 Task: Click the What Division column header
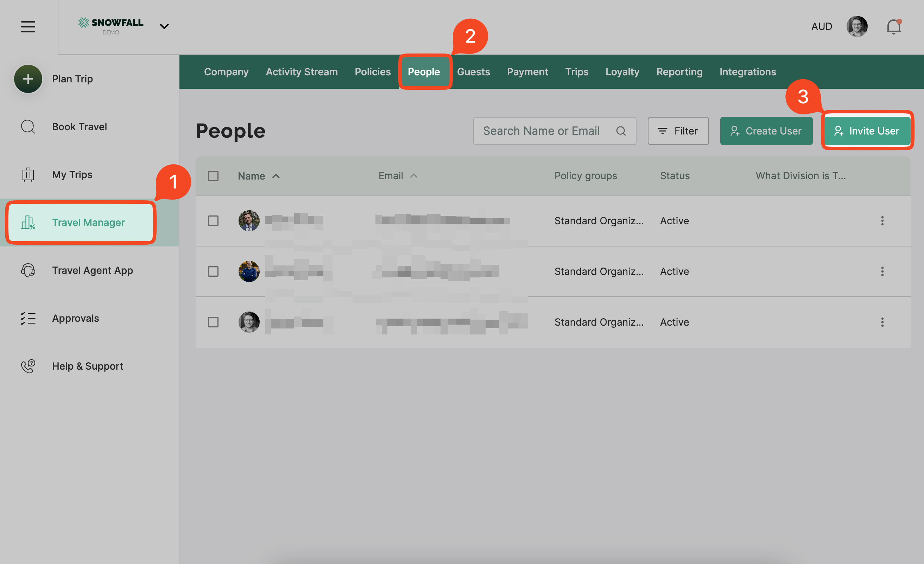click(x=800, y=176)
